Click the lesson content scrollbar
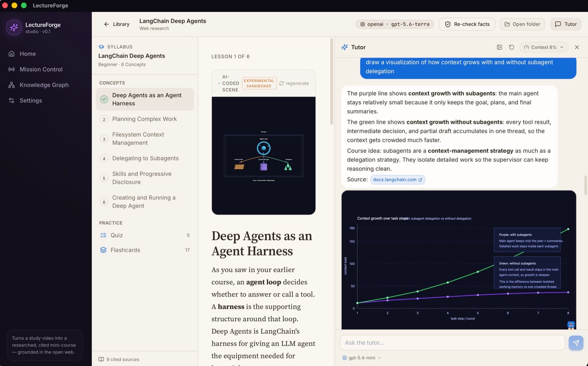This screenshot has width=588, height=366. (x=332, y=82)
